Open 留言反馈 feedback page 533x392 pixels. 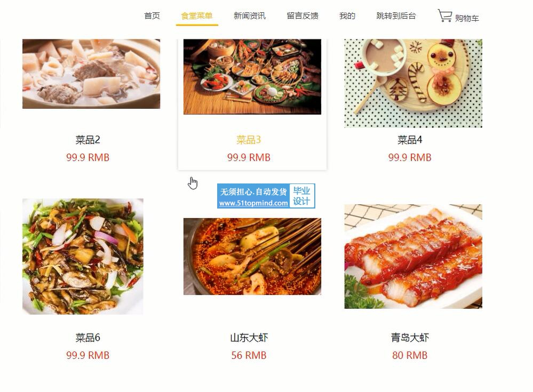(303, 15)
